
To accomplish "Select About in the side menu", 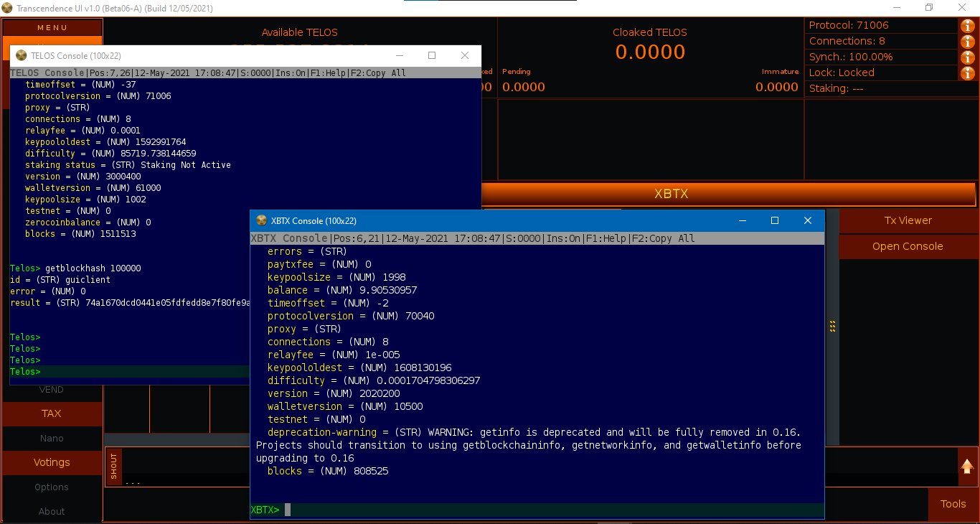I will [x=52, y=511].
